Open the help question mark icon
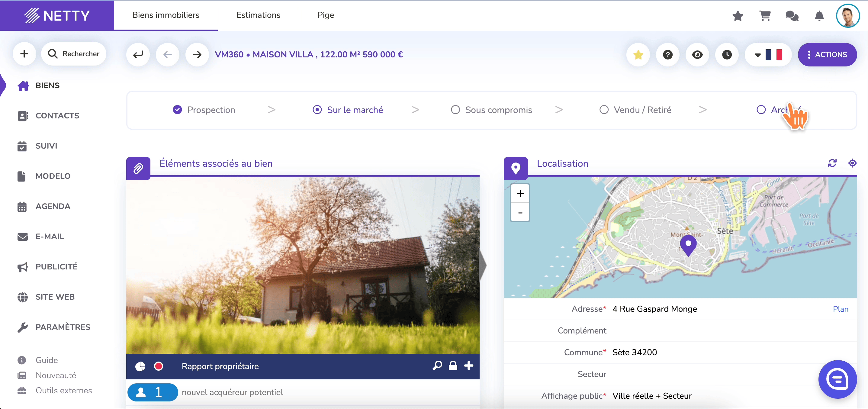 (x=667, y=54)
